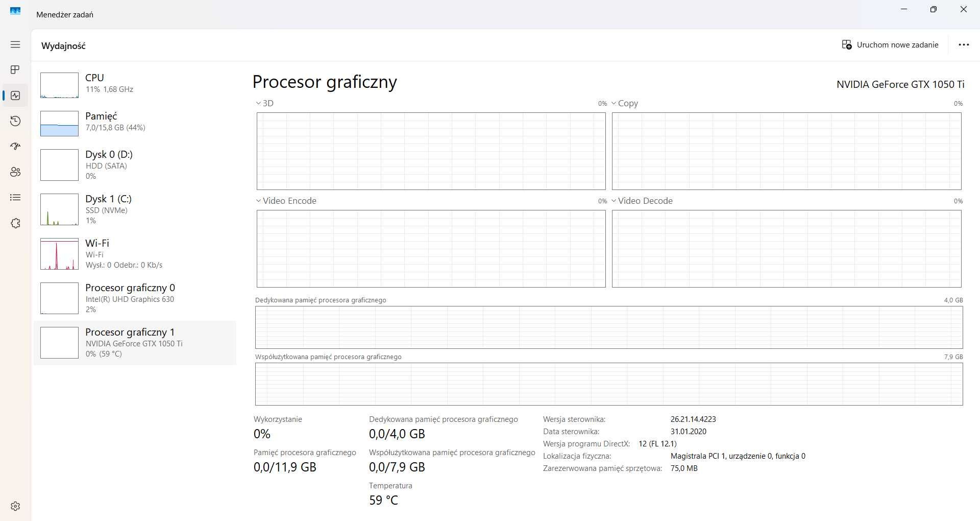Open the Startup apps icon
Screen dimensions: 980x521
click(x=15, y=146)
